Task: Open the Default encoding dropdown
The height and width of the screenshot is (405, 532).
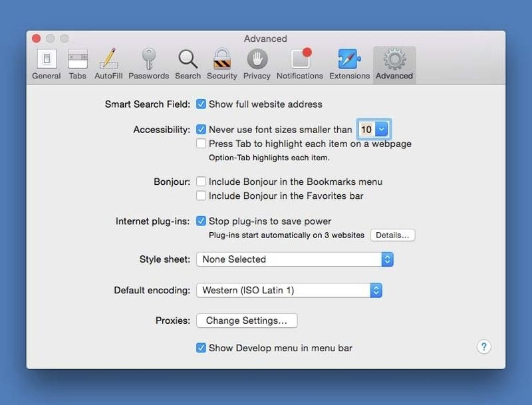Action: (x=289, y=291)
